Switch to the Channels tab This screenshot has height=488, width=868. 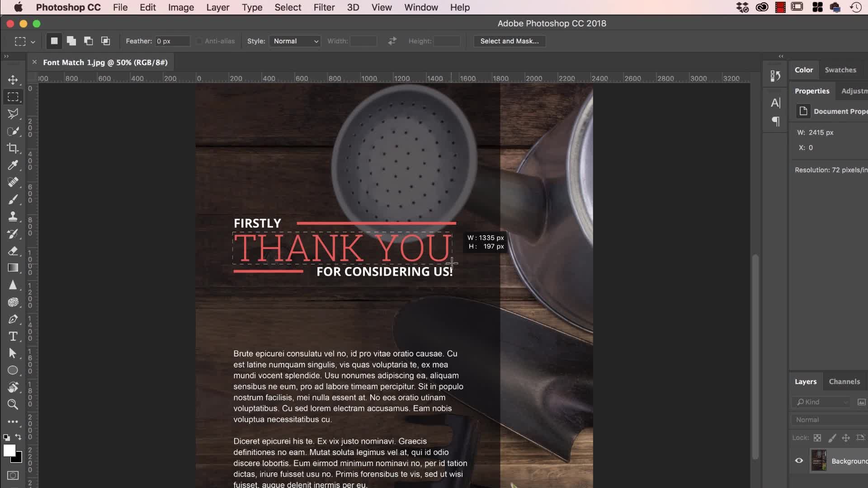tap(844, 382)
